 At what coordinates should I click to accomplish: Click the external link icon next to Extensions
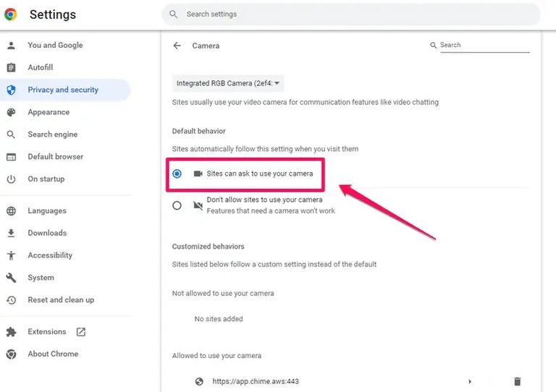click(81, 332)
